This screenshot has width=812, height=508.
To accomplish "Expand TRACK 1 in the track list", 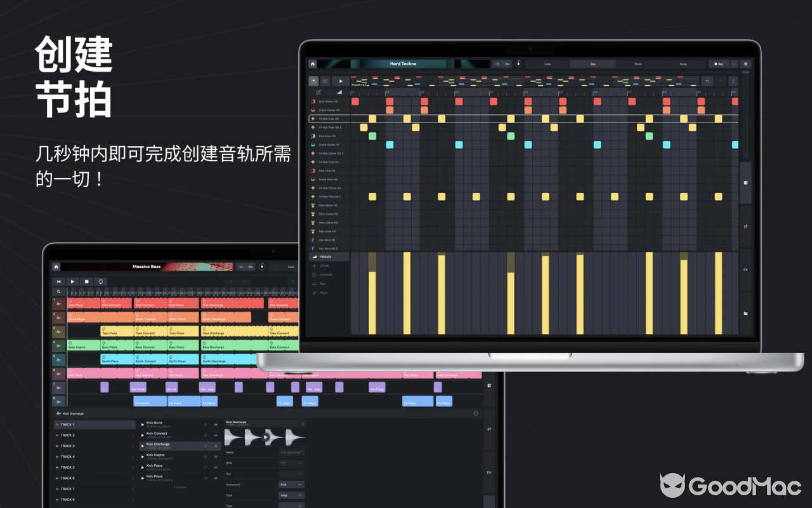I will [133, 425].
